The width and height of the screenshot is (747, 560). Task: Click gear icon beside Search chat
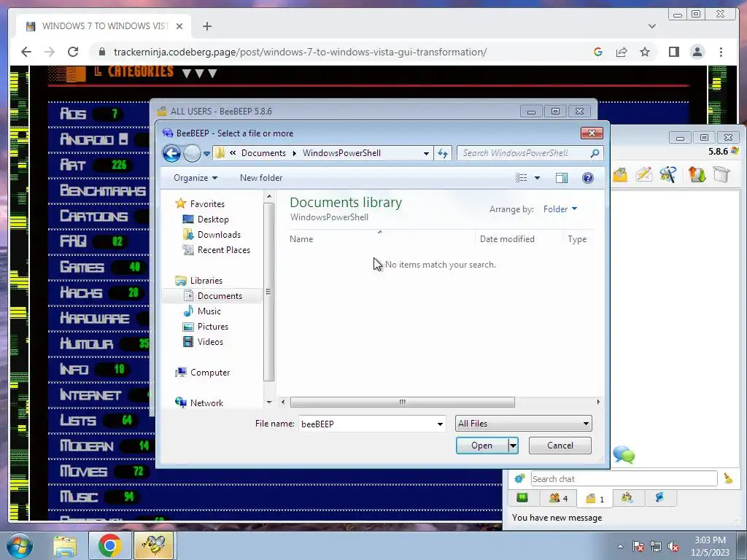519,478
